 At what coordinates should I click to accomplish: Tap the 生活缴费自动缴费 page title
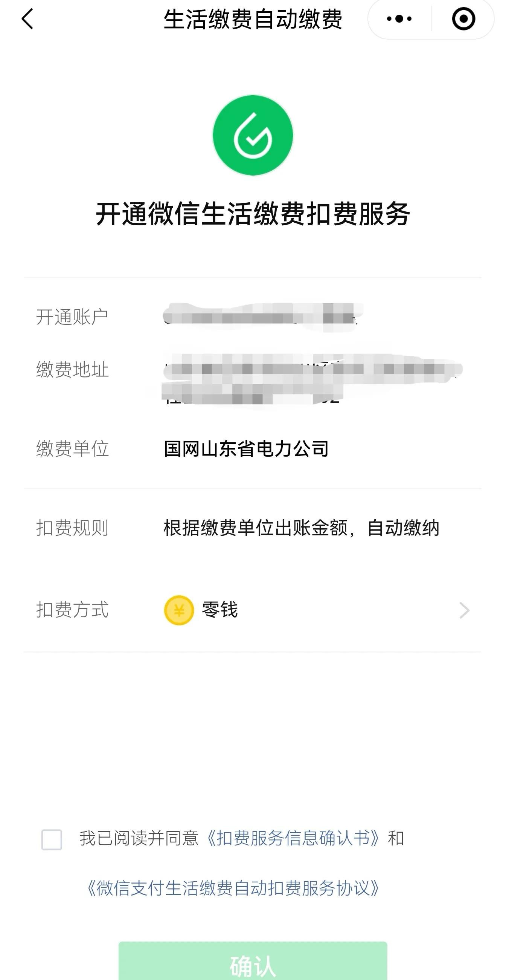pos(253,19)
